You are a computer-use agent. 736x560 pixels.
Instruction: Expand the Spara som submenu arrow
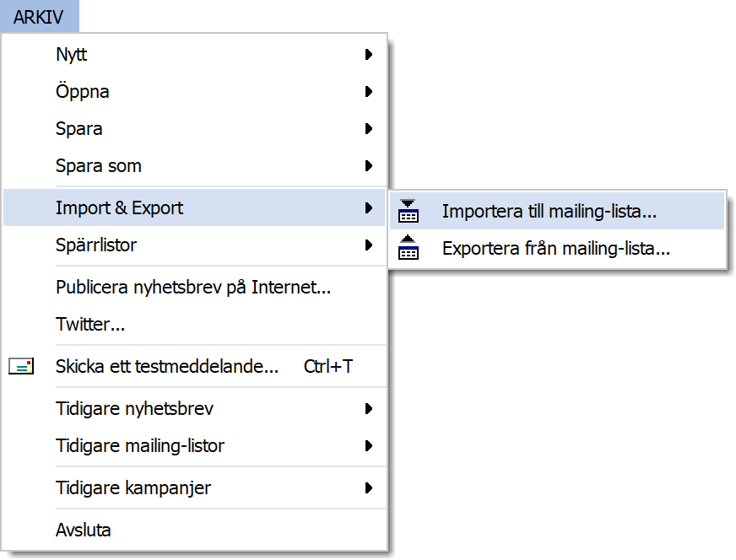click(369, 165)
